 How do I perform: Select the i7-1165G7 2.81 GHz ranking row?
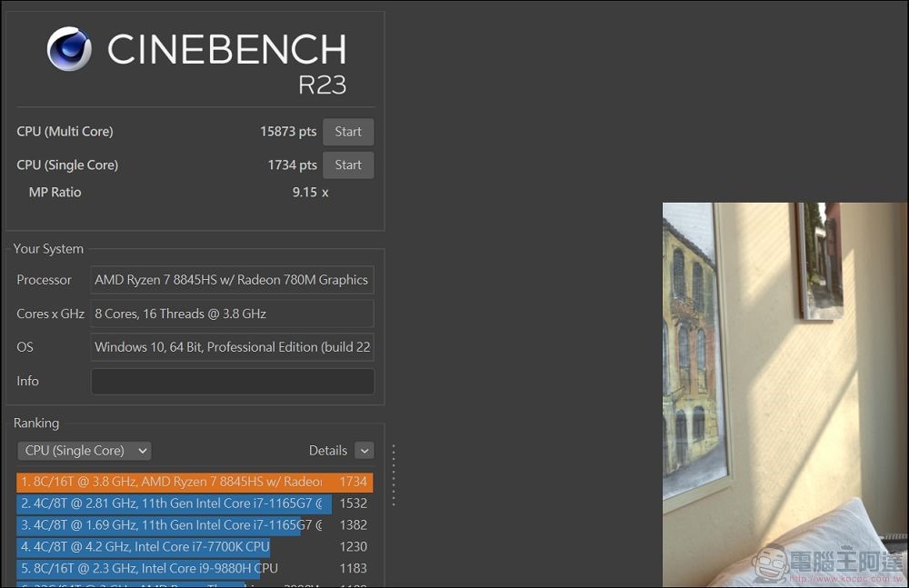coord(173,503)
